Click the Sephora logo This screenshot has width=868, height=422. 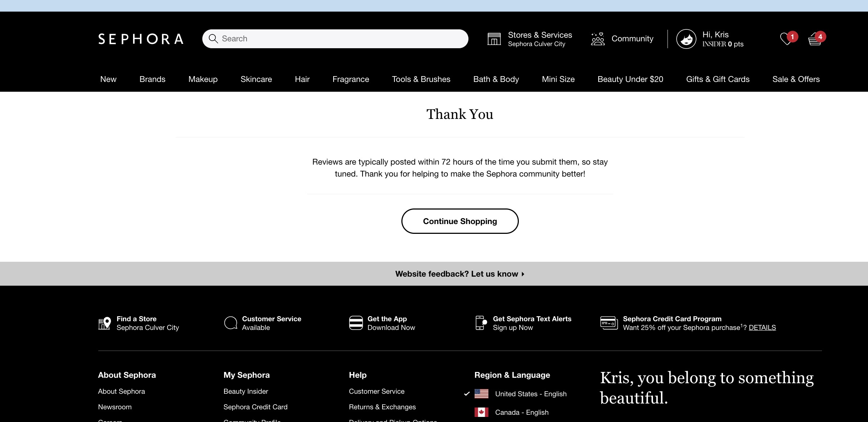point(141,39)
